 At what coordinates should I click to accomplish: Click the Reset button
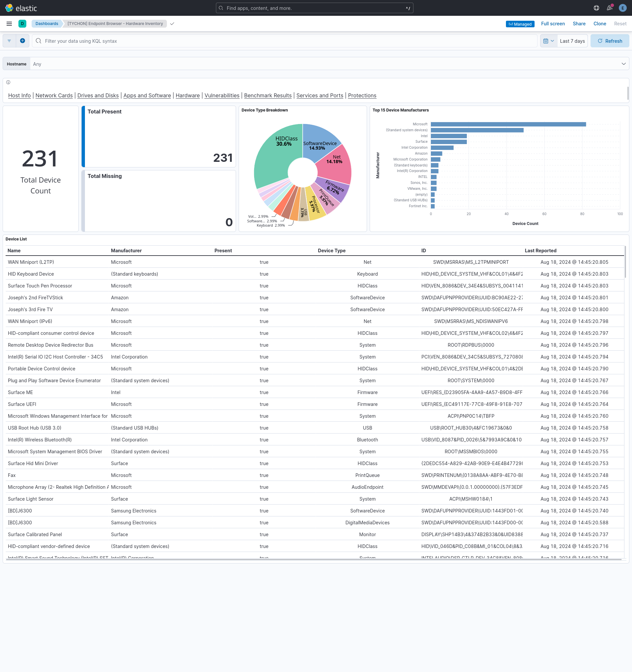point(620,24)
